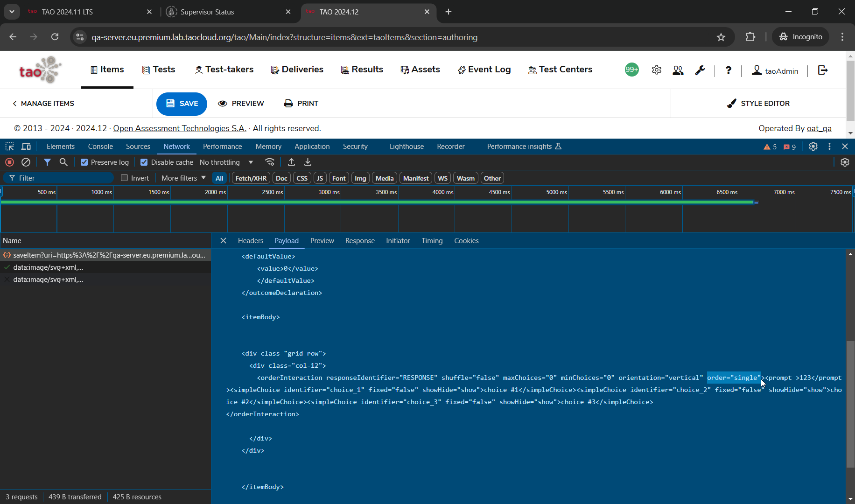Open DevTools more options menu

point(829,147)
